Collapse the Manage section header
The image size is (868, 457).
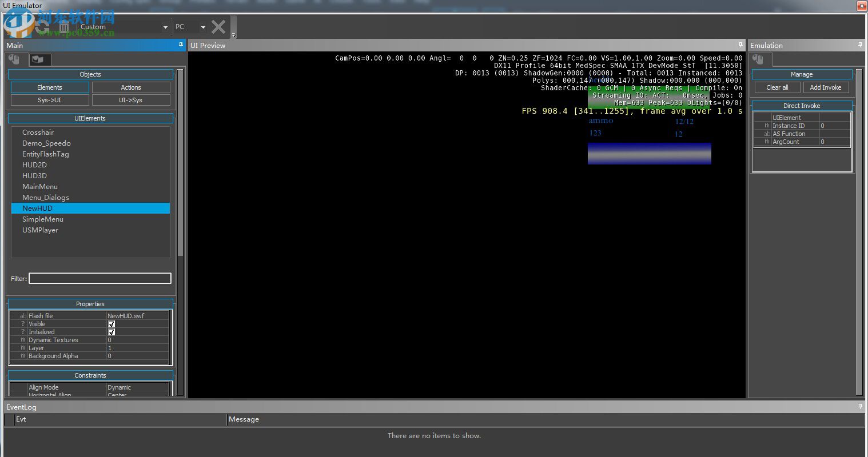click(802, 74)
